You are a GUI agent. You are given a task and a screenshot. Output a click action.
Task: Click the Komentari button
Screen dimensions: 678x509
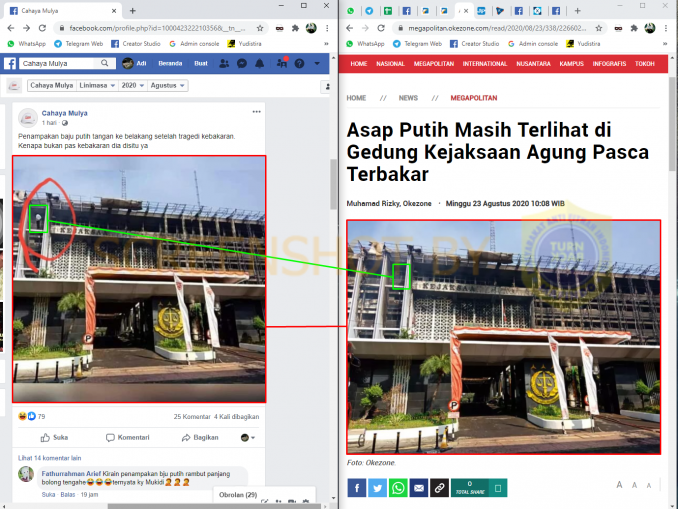tap(128, 438)
